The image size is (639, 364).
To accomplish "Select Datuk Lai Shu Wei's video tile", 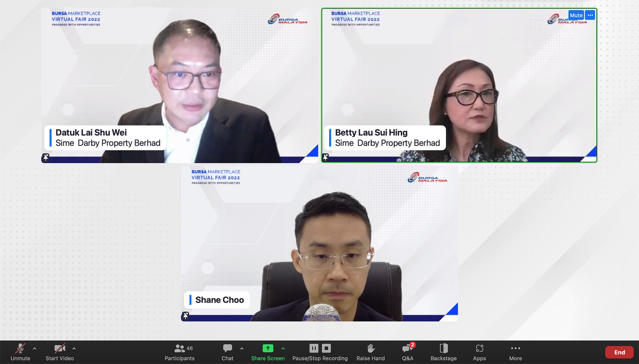I will [x=180, y=85].
